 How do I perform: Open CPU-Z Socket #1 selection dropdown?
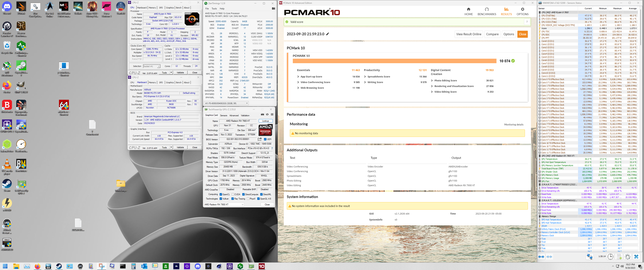tap(151, 66)
